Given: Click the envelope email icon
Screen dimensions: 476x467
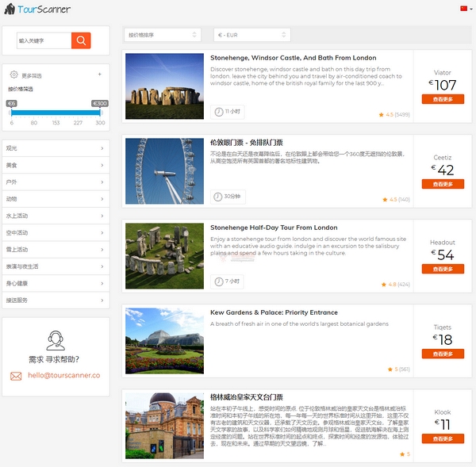Looking at the screenshot, I should click(x=16, y=376).
